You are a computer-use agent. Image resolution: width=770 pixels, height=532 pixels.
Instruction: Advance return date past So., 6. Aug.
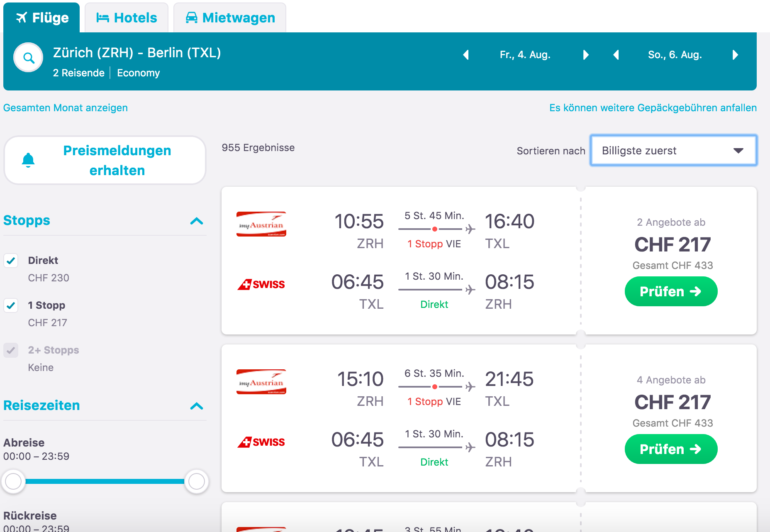pyautogui.click(x=735, y=55)
